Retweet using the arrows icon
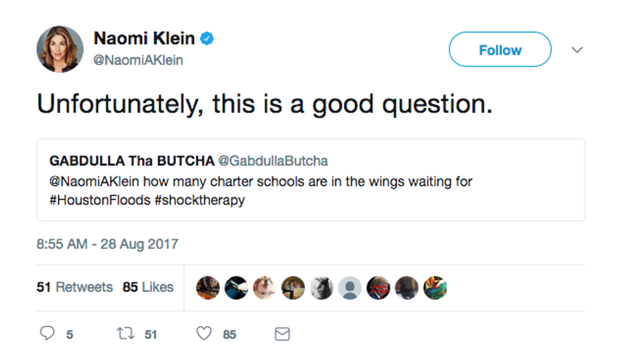Viewport: 619px width, 364px height. [x=124, y=334]
